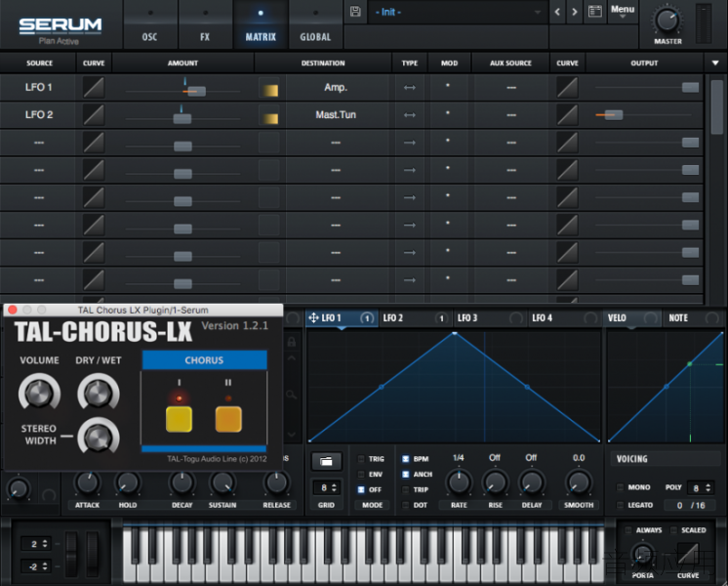The height and width of the screenshot is (586, 728).
Task: Select the LFO 4 tab
Action: pos(565,317)
